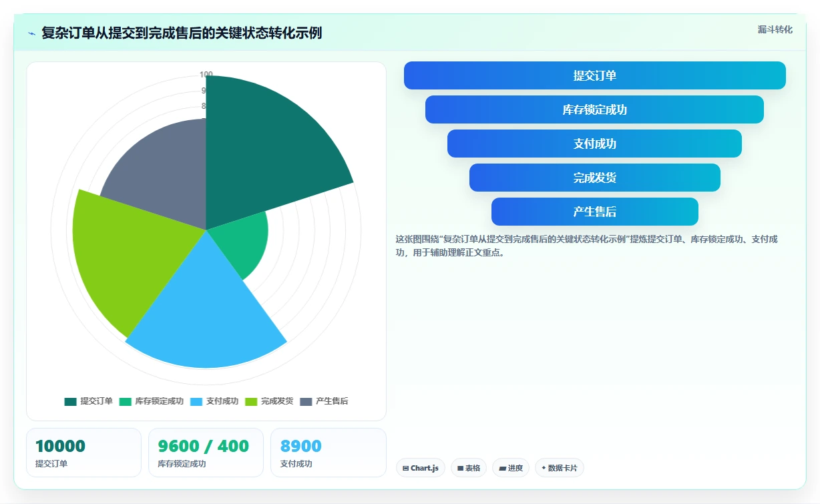Toggle 提交订单 legend color box
This screenshot has height=504, width=820.
click(x=71, y=401)
